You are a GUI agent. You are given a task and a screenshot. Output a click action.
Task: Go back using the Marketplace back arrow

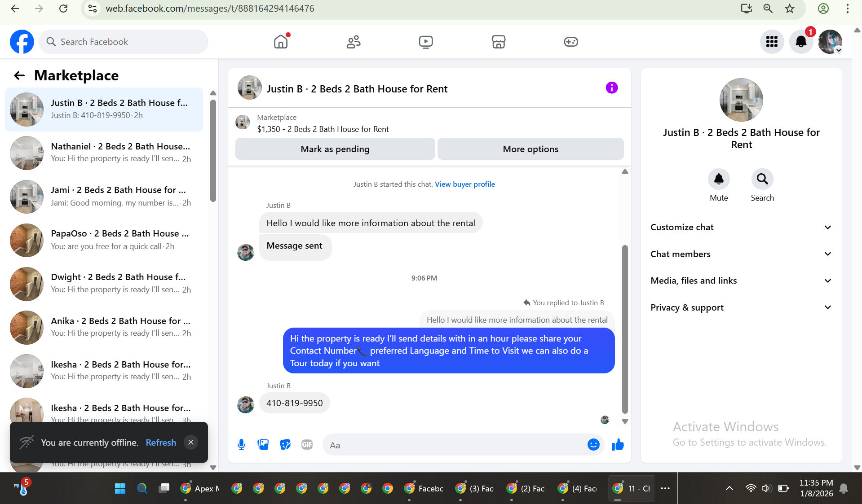click(19, 75)
